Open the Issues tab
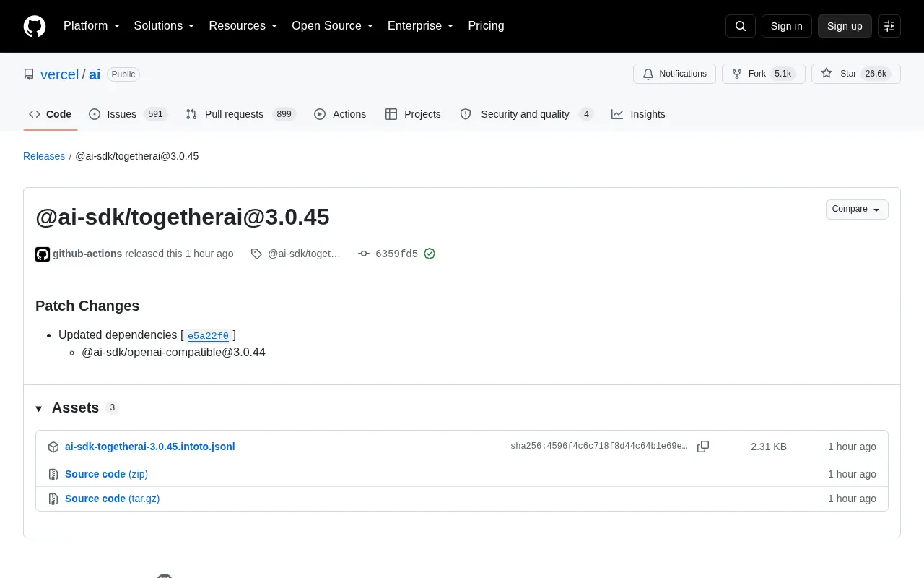 point(128,114)
